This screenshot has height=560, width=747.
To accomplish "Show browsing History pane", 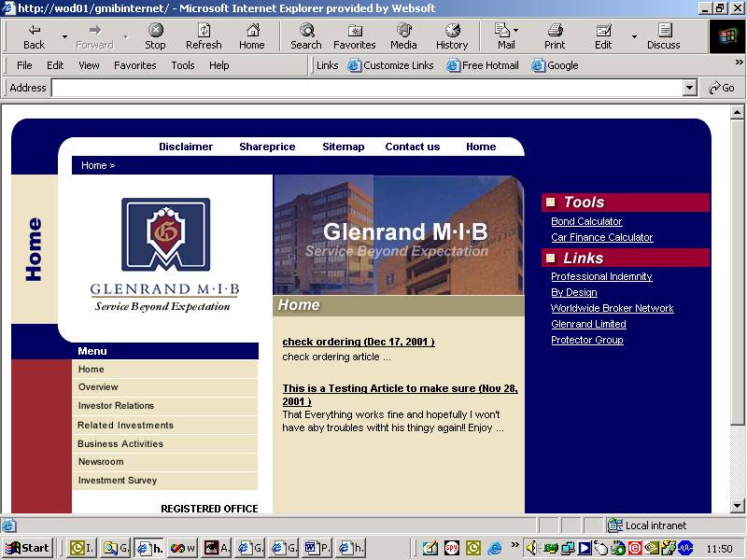I will pos(452,36).
